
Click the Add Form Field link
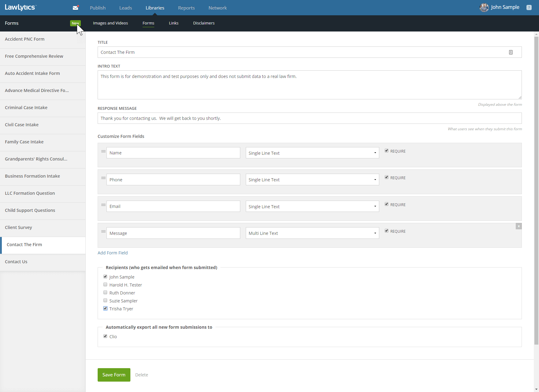pos(113,253)
